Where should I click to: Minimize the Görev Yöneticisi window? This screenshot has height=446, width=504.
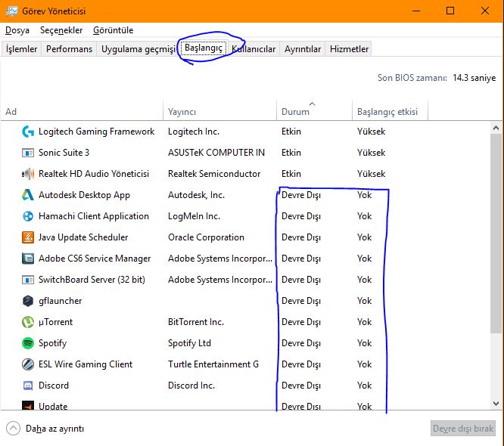(x=416, y=11)
